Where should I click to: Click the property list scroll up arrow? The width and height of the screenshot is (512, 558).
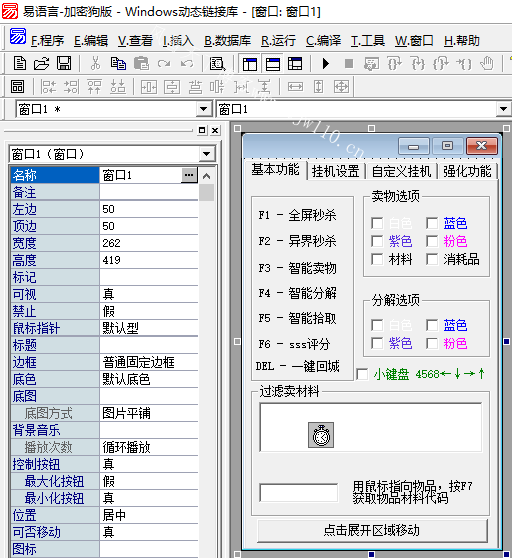206,176
